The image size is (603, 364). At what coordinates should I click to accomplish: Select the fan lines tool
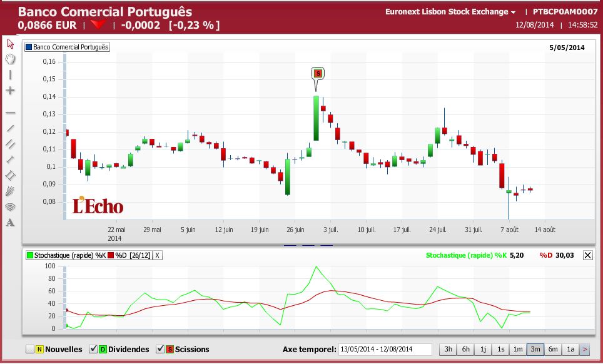click(11, 191)
